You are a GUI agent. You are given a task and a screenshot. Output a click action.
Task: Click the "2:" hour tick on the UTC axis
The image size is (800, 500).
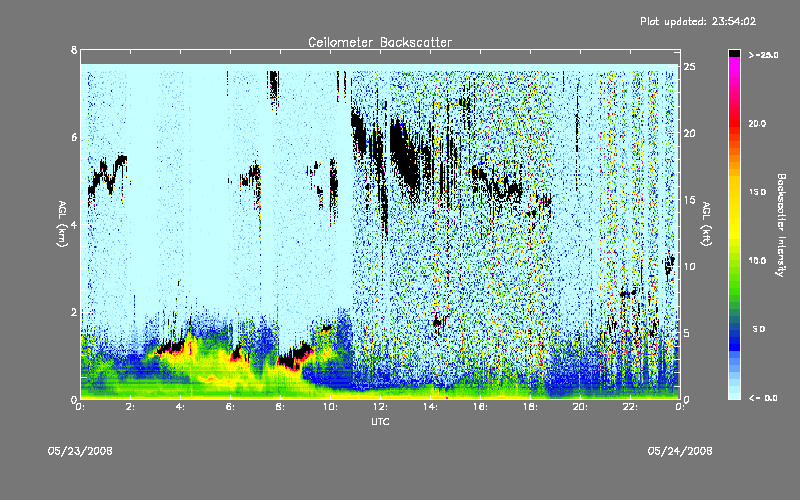[x=131, y=407]
